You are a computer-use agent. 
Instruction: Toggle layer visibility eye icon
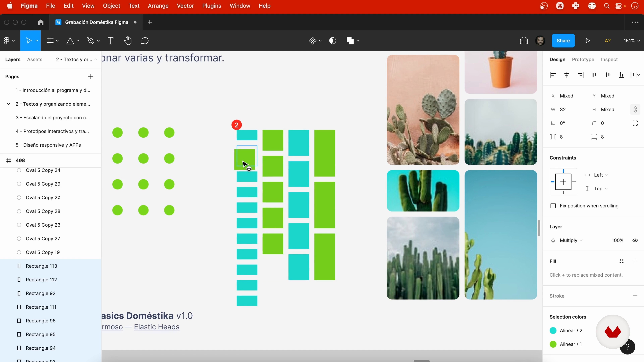635,240
